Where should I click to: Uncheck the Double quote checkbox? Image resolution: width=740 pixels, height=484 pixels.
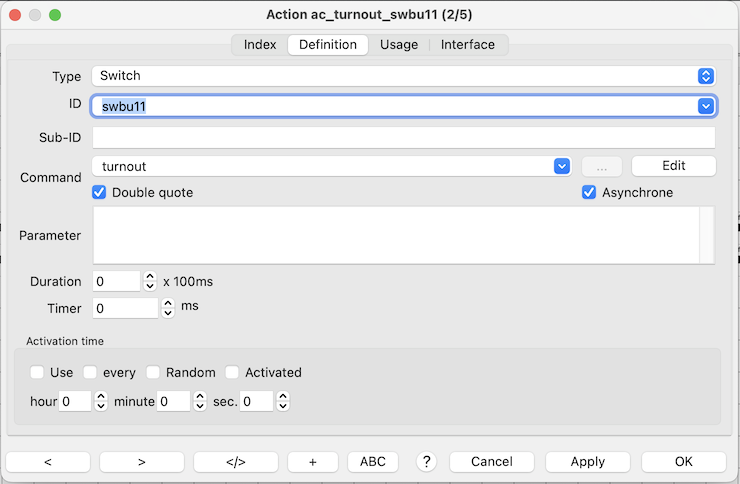[99, 192]
